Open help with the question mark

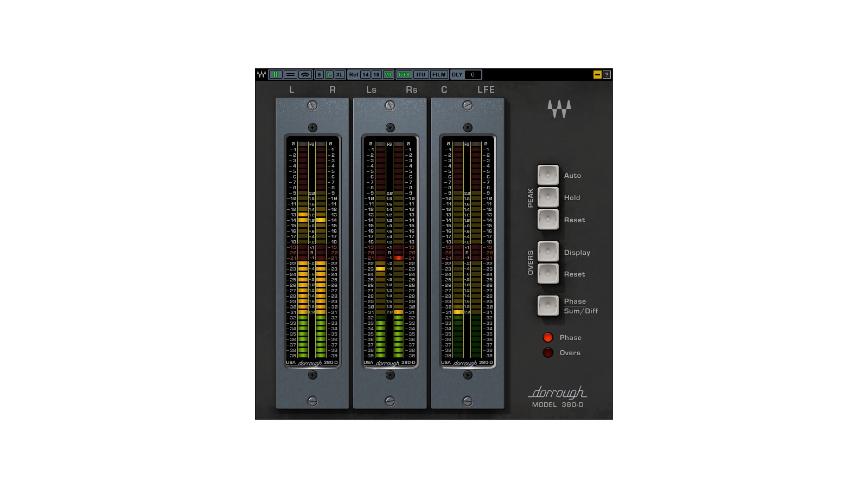click(x=607, y=75)
